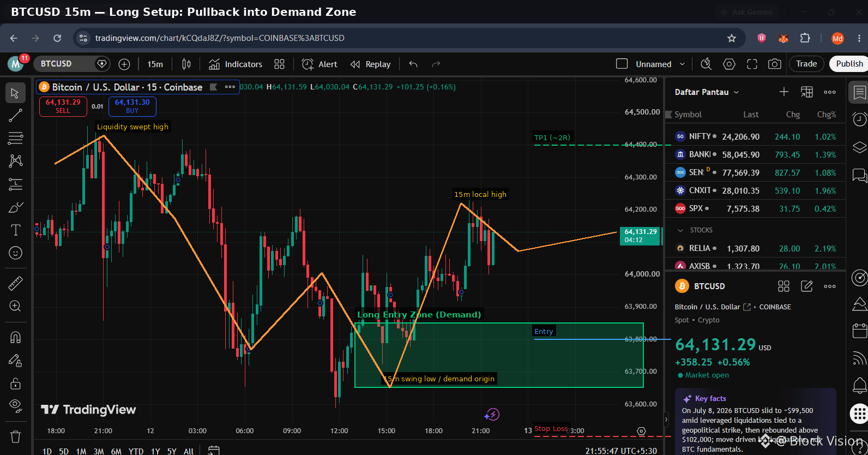Open the chart legend more options menu
The image size is (868, 455).
230,87
